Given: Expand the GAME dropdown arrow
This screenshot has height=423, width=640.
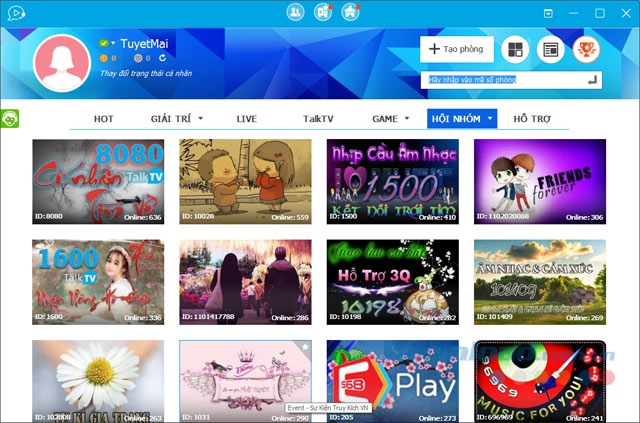Looking at the screenshot, I should click(407, 118).
